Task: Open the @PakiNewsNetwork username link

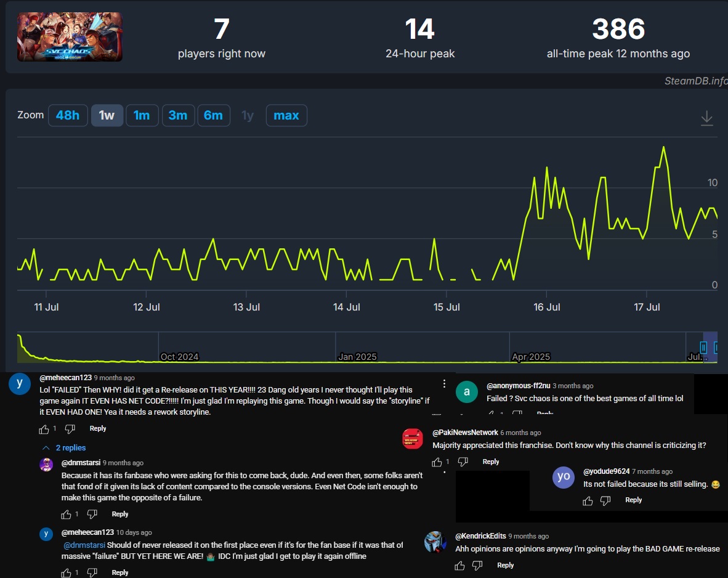Action: (x=465, y=433)
